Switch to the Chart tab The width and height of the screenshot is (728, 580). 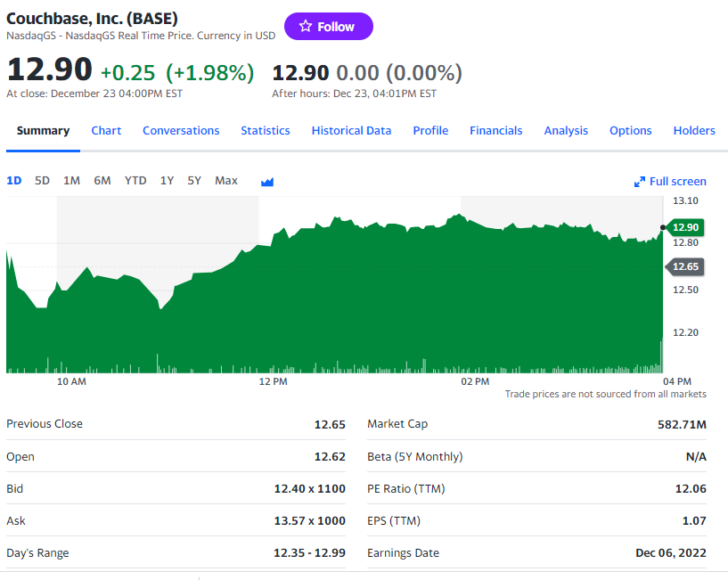tap(106, 131)
